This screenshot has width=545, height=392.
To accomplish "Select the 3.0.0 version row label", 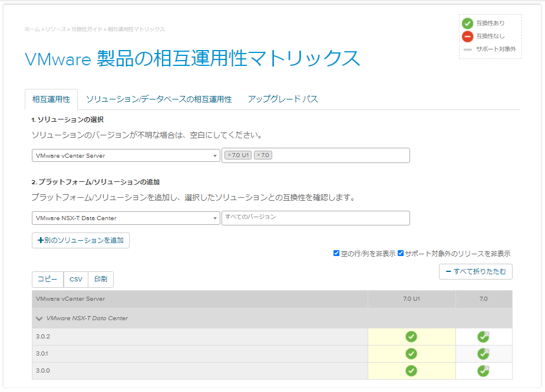I will [x=43, y=370].
